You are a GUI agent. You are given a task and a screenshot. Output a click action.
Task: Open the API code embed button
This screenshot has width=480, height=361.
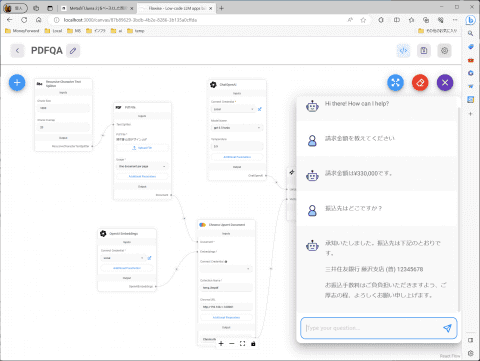click(403, 51)
